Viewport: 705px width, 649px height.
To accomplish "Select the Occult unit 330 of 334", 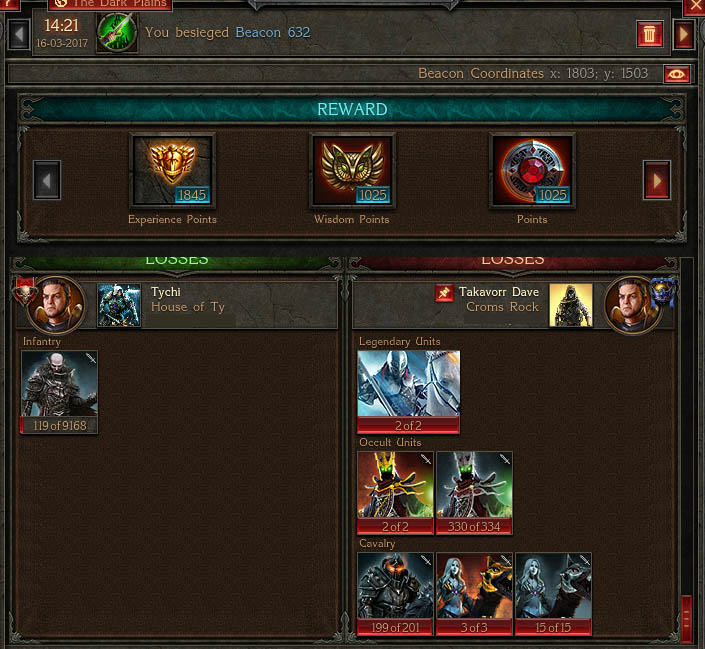I will pyautogui.click(x=474, y=493).
